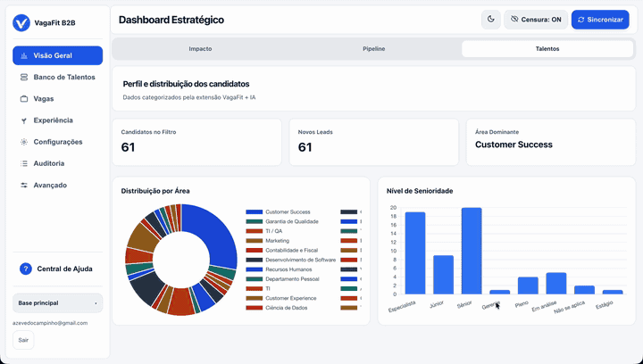Click the Candidatos no Filtro card
643x364 pixels.
(x=196, y=142)
